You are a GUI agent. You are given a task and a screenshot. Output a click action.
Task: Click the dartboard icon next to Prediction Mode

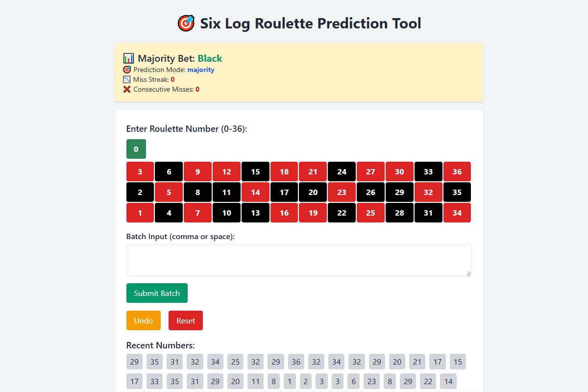pyautogui.click(x=126, y=70)
